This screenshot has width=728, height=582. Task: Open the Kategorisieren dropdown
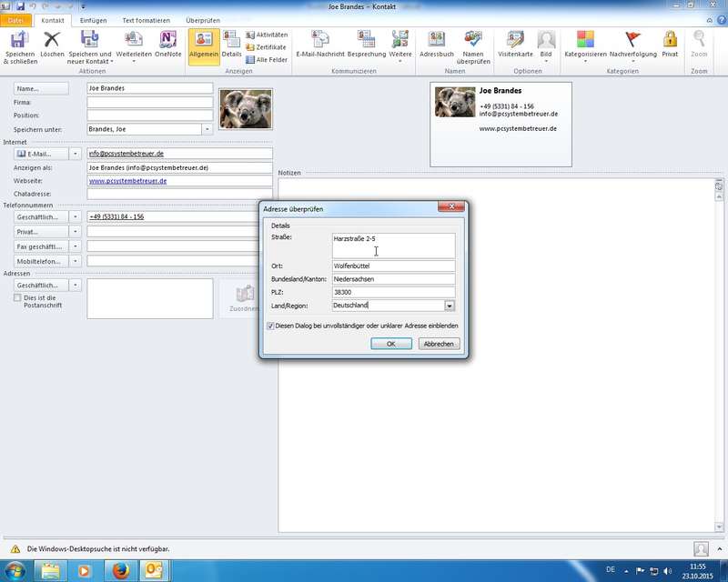[585, 40]
